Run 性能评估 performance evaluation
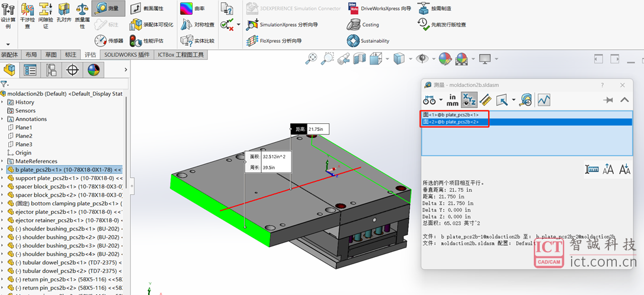644x295 pixels. 146,41
